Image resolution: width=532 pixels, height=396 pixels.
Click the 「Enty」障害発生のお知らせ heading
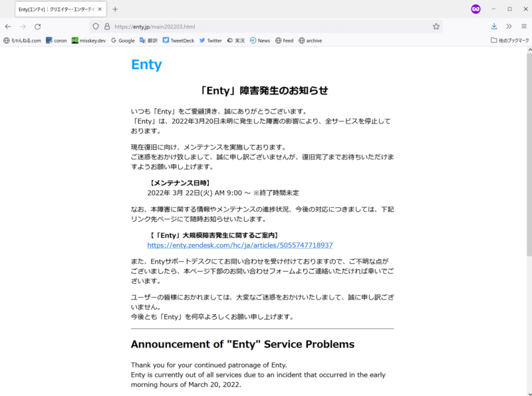tap(263, 91)
